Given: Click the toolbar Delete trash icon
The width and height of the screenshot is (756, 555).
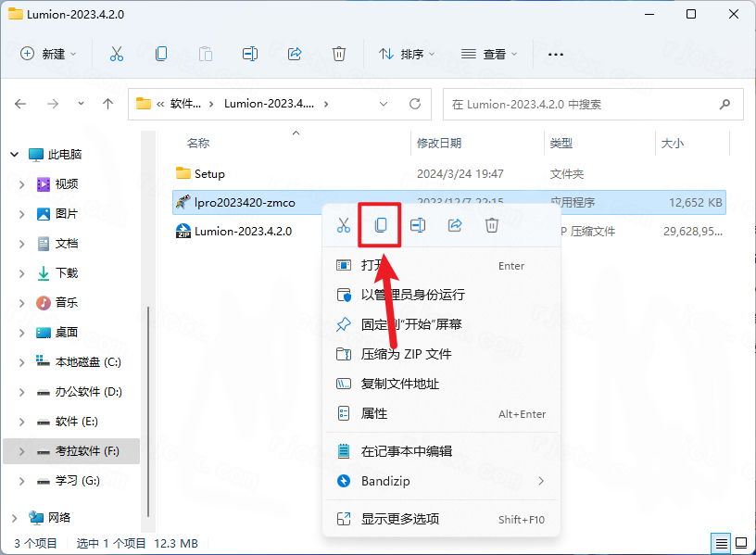Looking at the screenshot, I should click(x=339, y=54).
